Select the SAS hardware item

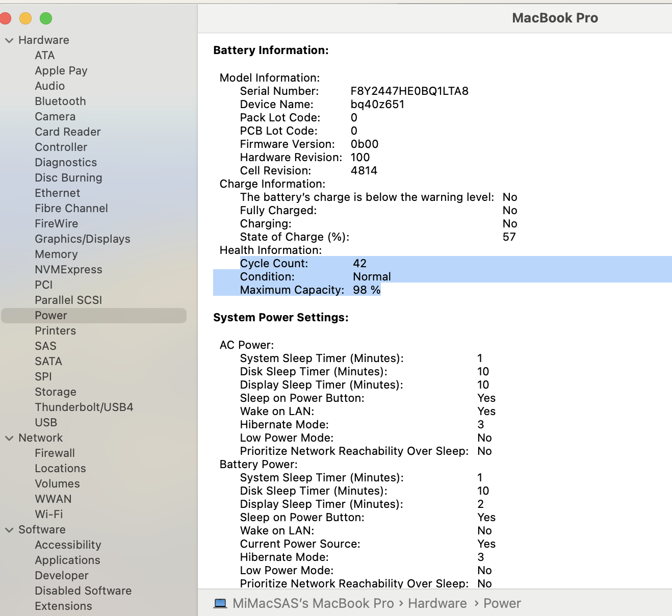pos(46,346)
